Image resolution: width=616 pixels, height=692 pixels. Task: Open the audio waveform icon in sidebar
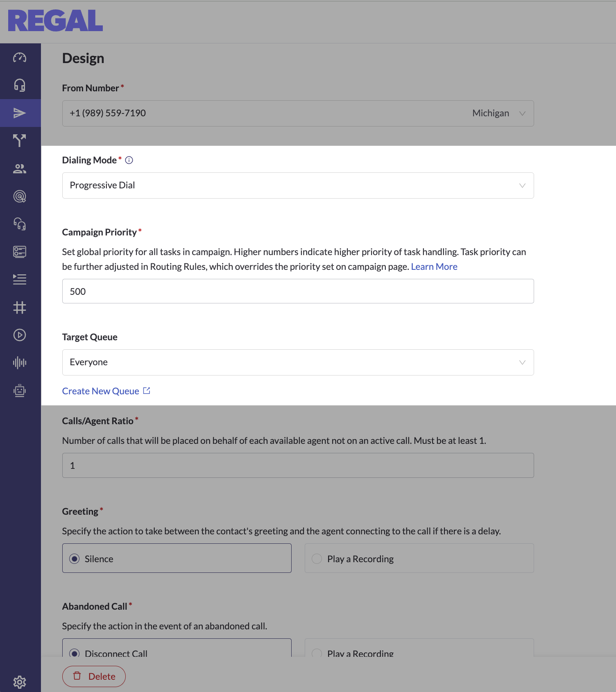pos(20,362)
